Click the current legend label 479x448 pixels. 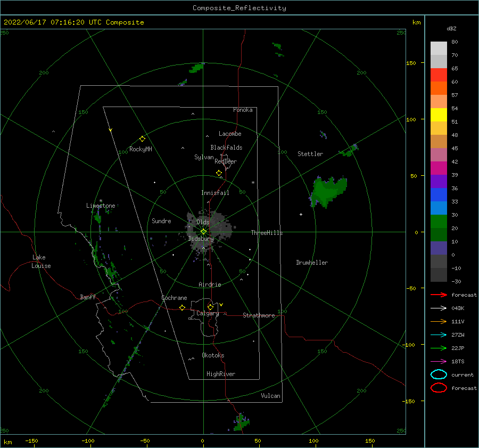tap(463, 375)
